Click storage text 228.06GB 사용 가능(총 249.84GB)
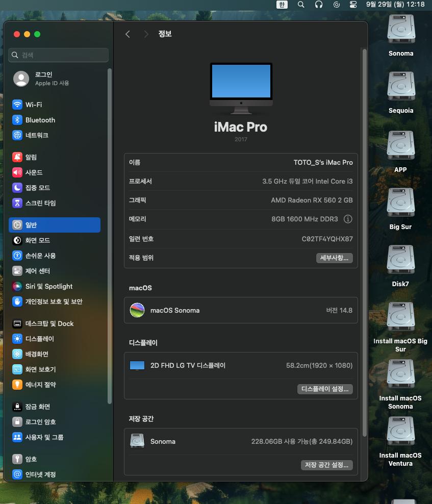The width and height of the screenshot is (432, 504). [x=302, y=441]
